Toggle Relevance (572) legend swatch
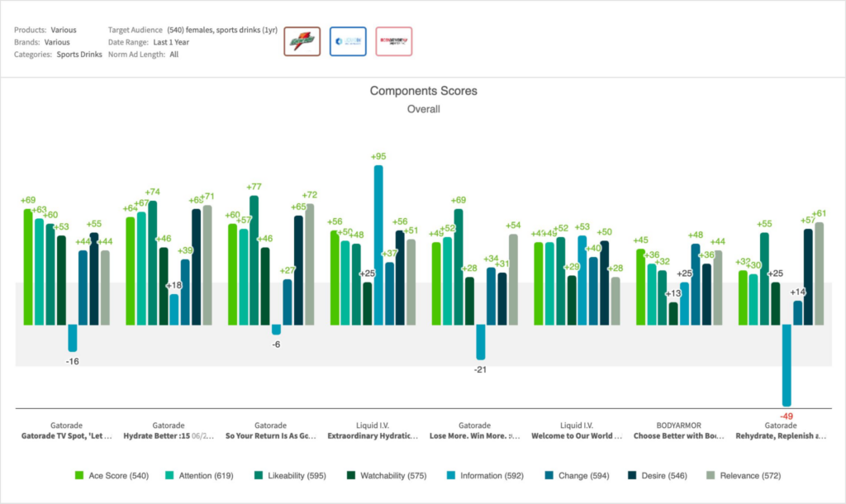The width and height of the screenshot is (846, 504). 711,475
